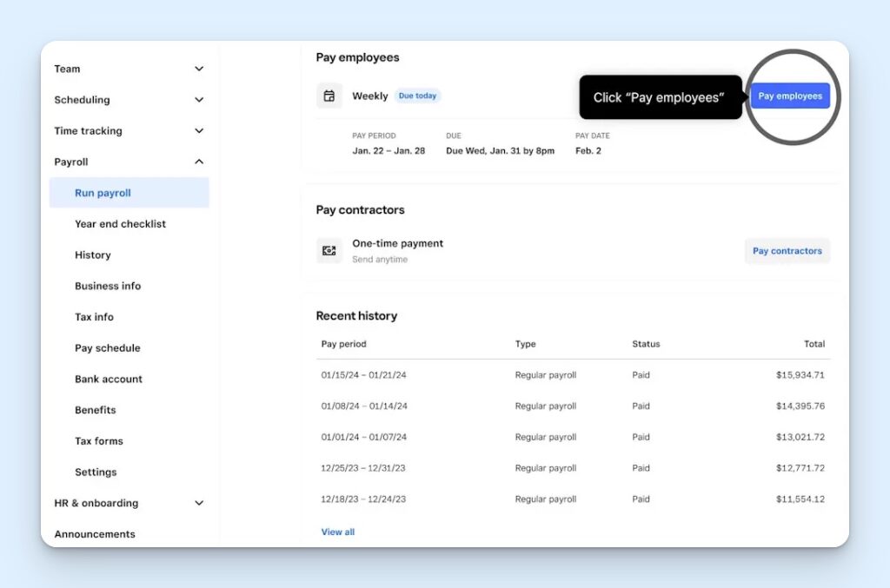Viewport: 890px width, 588px height.
Task: Open Year end checklist
Action: pyautogui.click(x=120, y=224)
